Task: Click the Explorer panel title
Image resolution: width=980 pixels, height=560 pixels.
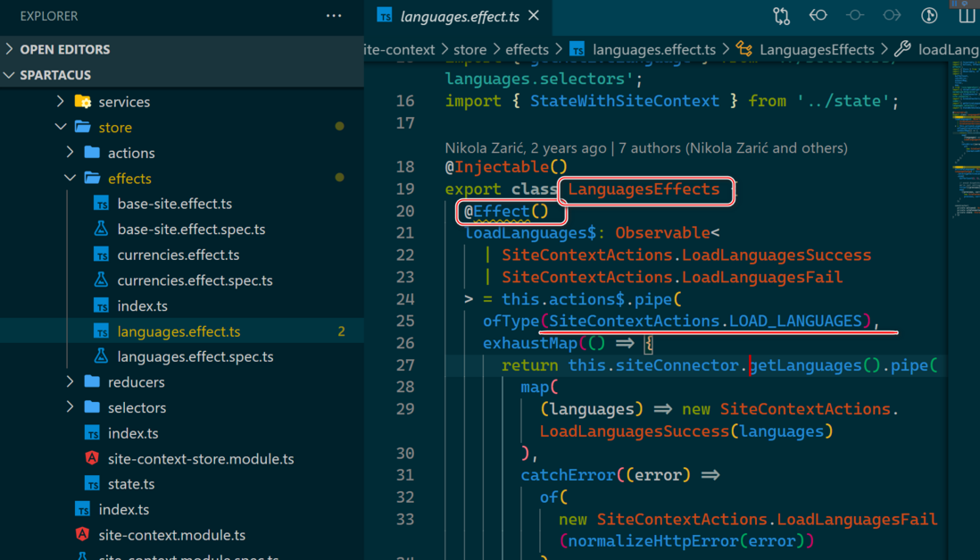Action: click(x=49, y=16)
